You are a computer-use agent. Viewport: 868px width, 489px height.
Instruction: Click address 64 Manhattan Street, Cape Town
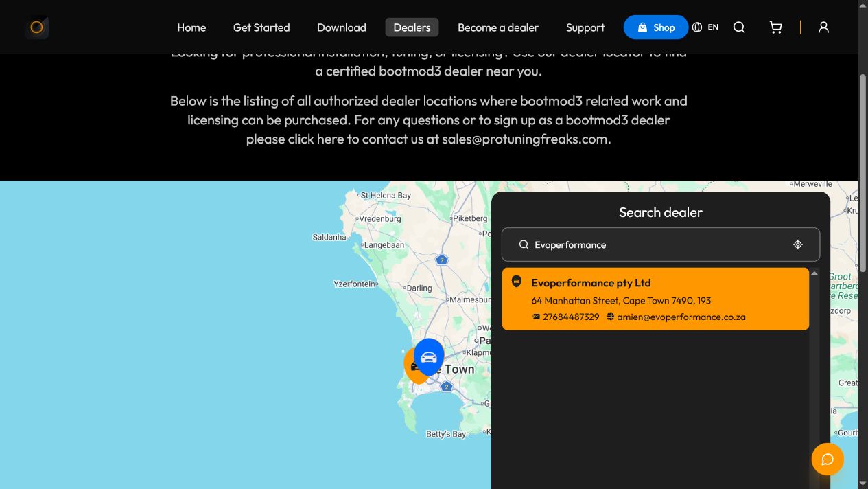tap(621, 300)
